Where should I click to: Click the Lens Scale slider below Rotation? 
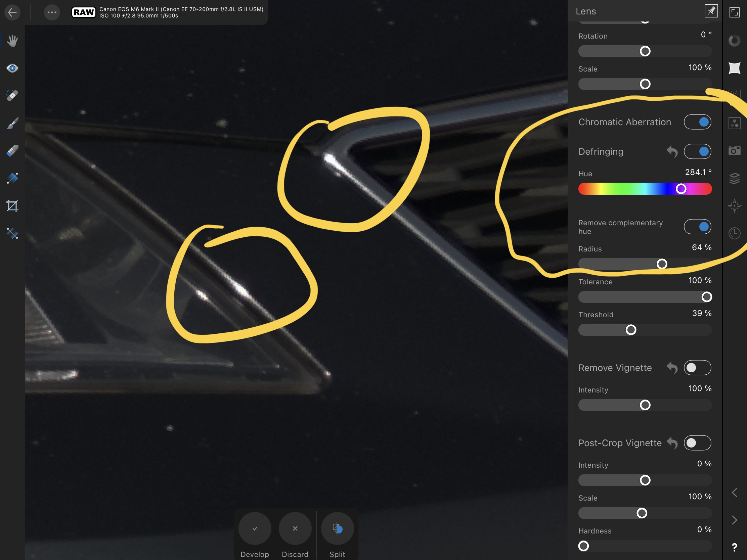click(645, 84)
